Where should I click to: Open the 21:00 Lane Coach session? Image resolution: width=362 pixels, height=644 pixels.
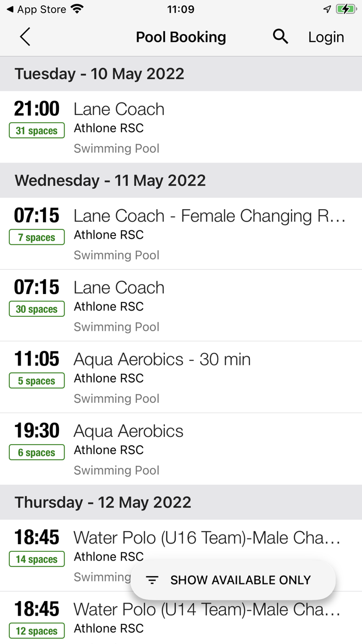click(181, 127)
